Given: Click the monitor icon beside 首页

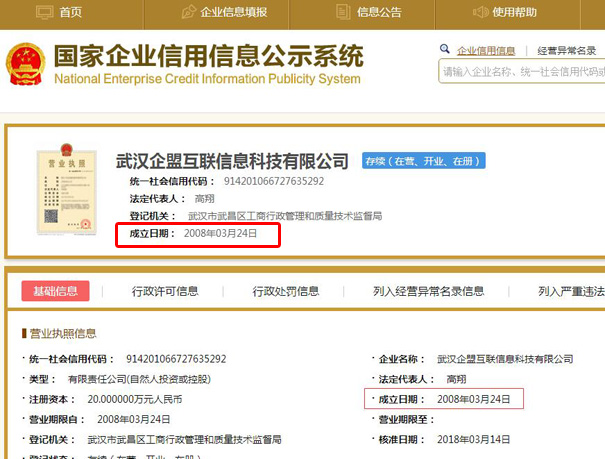Looking at the screenshot, I should pyautogui.click(x=45, y=12).
